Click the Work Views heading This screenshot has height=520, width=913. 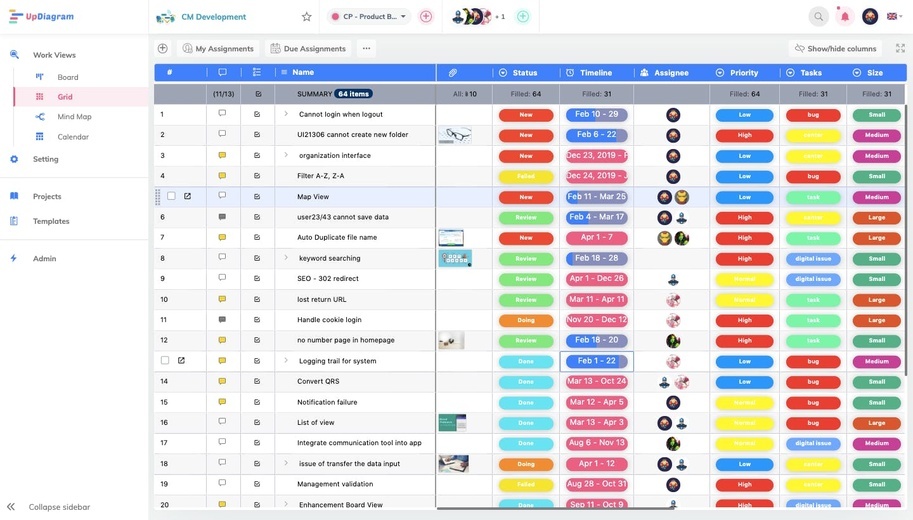point(54,55)
